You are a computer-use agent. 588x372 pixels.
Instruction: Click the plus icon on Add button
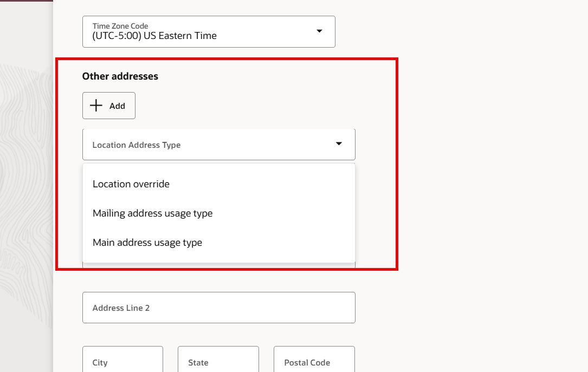(x=96, y=106)
